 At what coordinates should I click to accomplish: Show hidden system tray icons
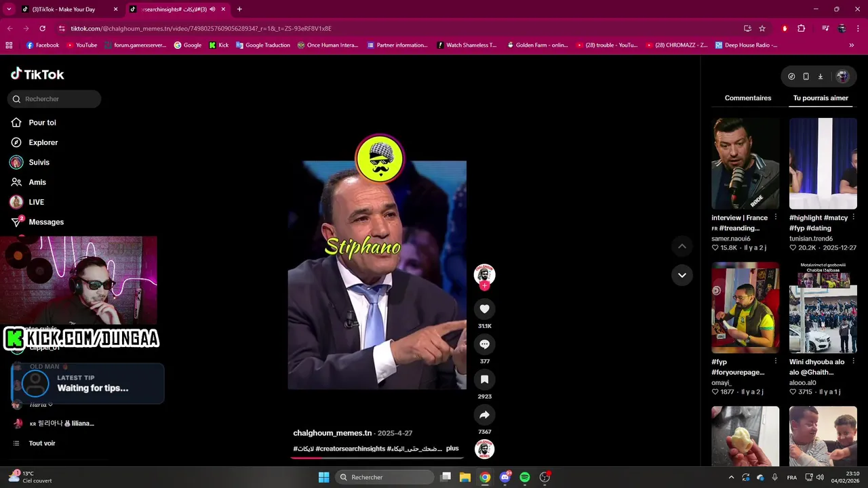click(731, 477)
